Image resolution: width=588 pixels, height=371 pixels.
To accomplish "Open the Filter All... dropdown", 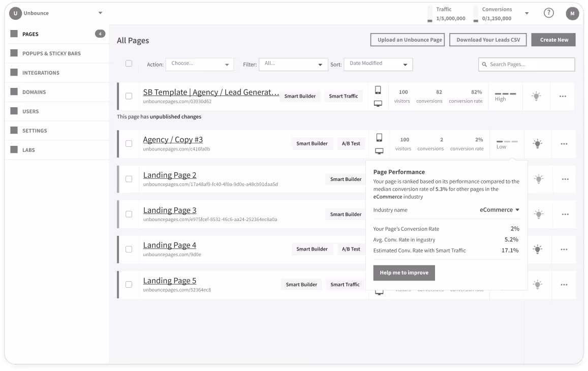I will [x=293, y=65].
